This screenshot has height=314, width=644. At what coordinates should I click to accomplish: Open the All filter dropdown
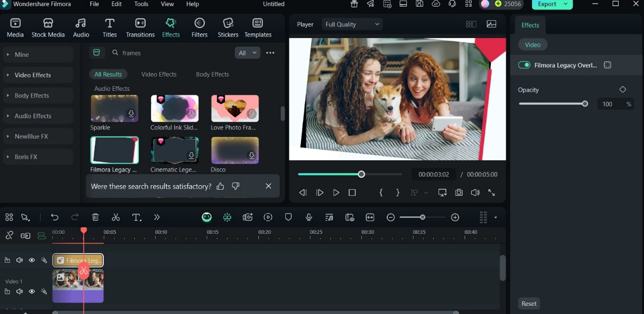coord(247,53)
